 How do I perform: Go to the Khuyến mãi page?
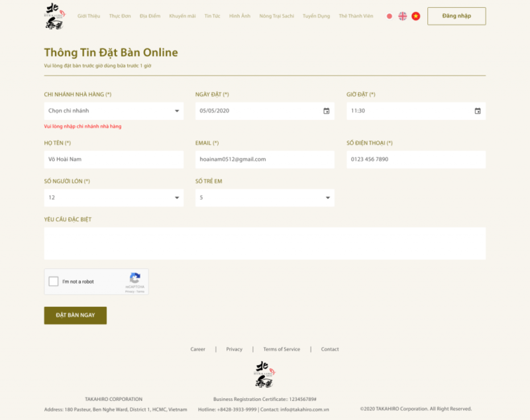click(182, 16)
